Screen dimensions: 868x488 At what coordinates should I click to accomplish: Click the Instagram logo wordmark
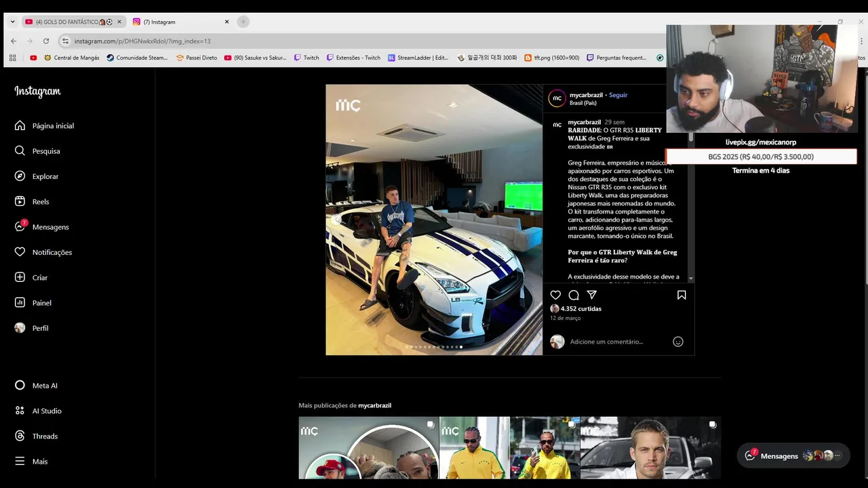pos(37,91)
